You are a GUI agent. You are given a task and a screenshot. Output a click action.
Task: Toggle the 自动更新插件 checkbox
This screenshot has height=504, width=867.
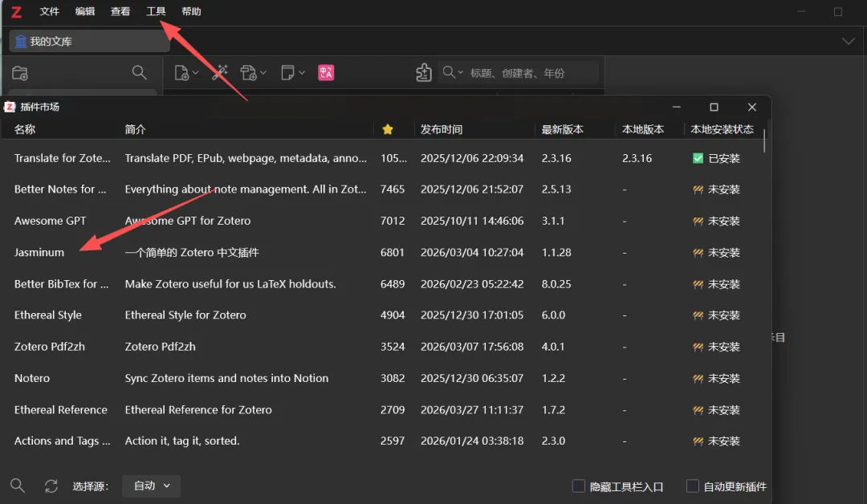[692, 486]
